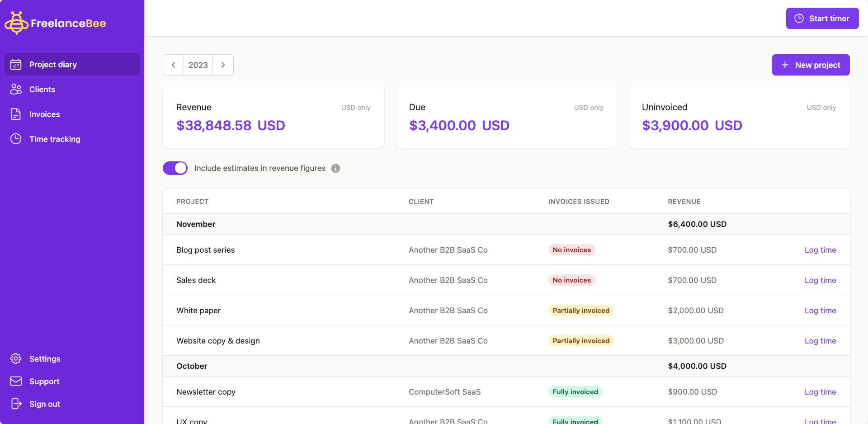The width and height of the screenshot is (868, 424).
Task: Advance to next year with right chevron
Action: coord(223,65)
